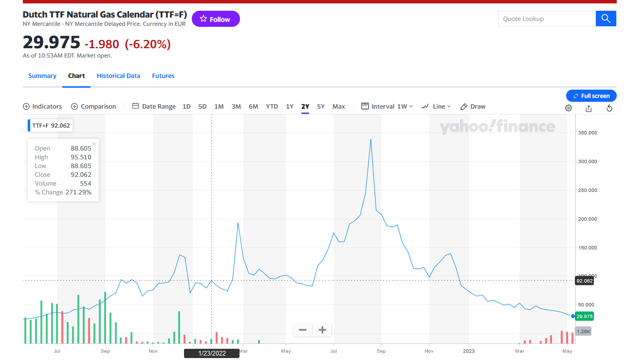
Task: Close the OHLC tooltip with the X
Action: click(94, 144)
